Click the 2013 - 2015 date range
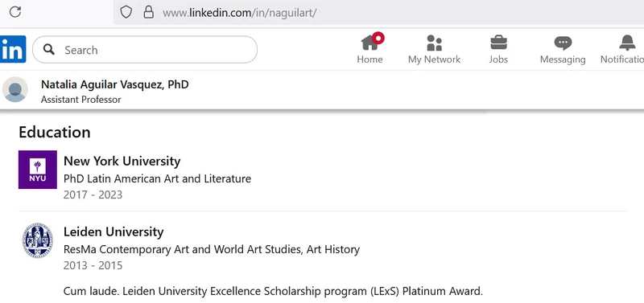Viewport: 644px width, 303px height. point(93,265)
